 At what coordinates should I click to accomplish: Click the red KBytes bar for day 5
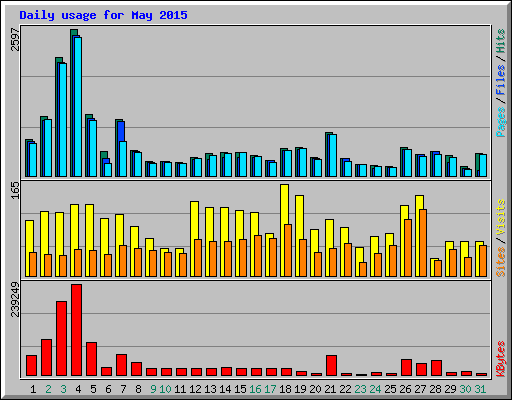(91, 359)
